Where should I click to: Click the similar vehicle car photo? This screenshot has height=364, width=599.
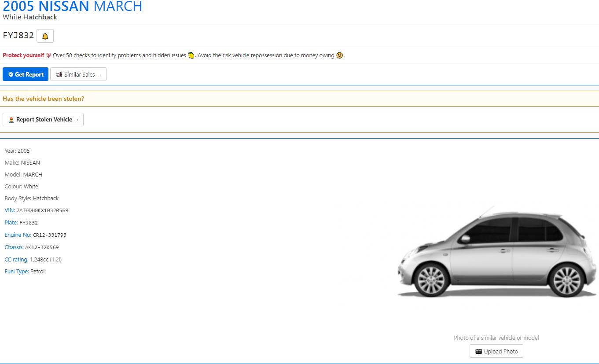(496, 253)
